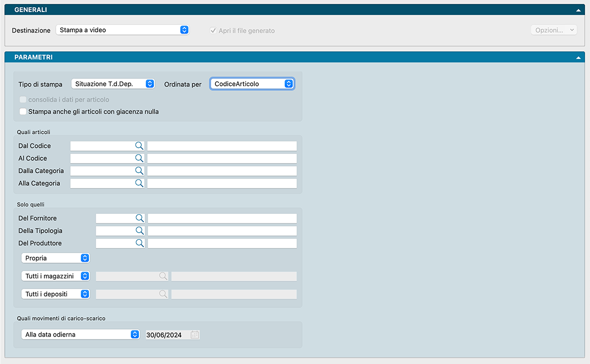Expand the Ordinata per CodiceArticolo dropdown
The image size is (590, 364).
coord(252,84)
